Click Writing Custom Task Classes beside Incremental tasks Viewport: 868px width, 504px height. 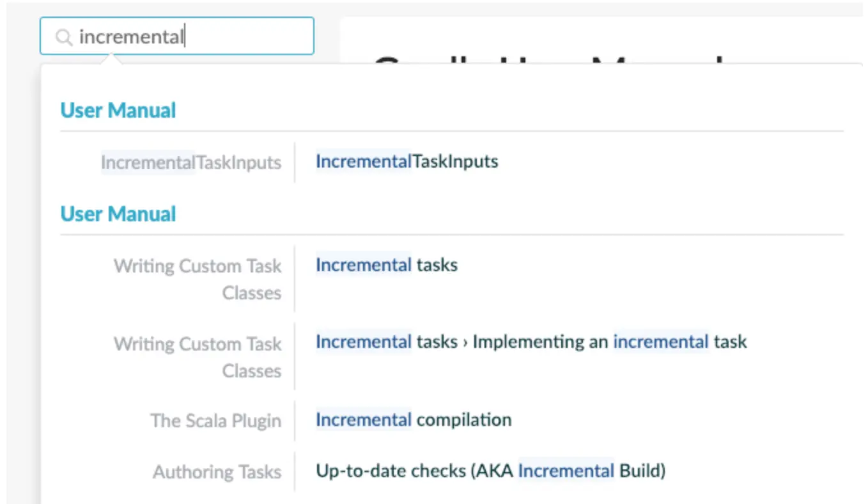198,279
